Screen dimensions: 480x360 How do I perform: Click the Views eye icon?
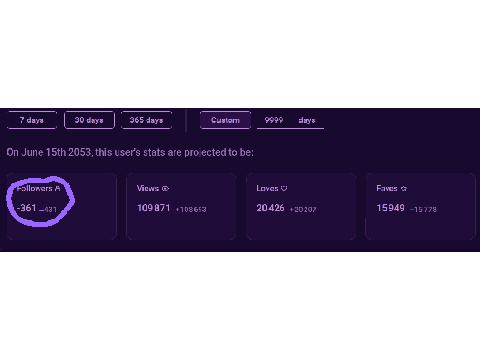coord(165,188)
